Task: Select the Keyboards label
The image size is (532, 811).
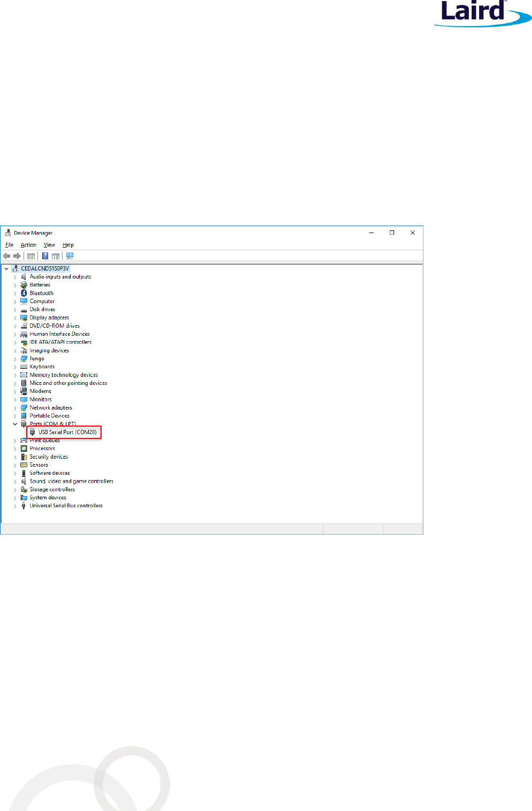Action: (x=42, y=367)
